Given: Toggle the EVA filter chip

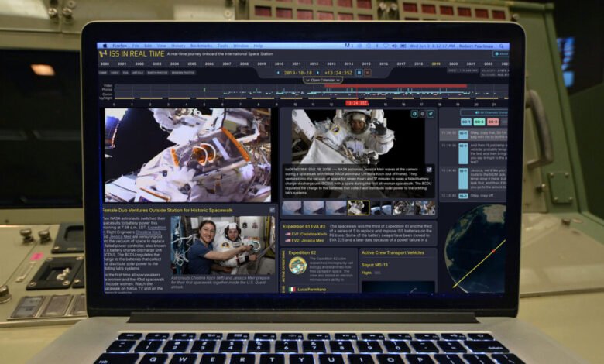Looking at the screenshot, I should tap(125, 73).
